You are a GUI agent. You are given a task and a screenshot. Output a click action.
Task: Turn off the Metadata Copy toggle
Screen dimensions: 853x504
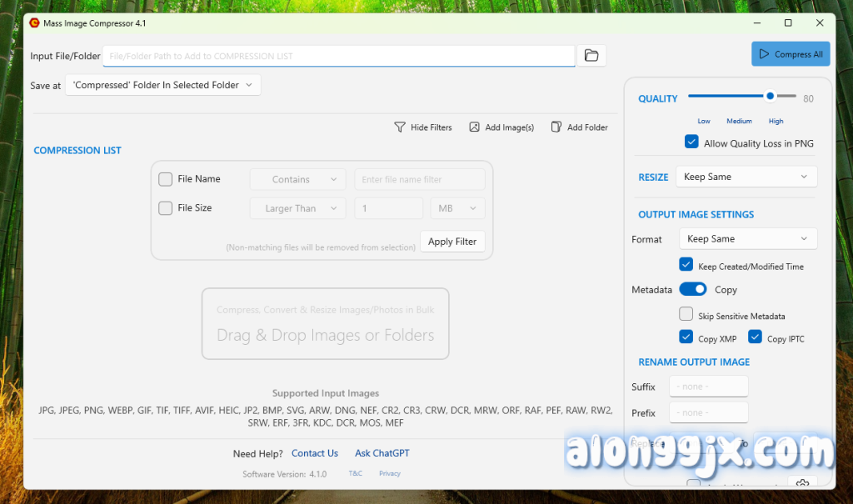pos(692,289)
